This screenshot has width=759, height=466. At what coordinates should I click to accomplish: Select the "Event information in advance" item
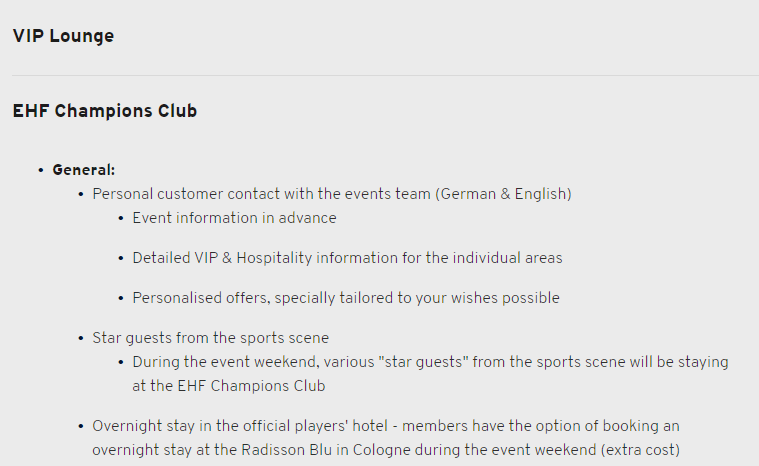click(x=234, y=218)
